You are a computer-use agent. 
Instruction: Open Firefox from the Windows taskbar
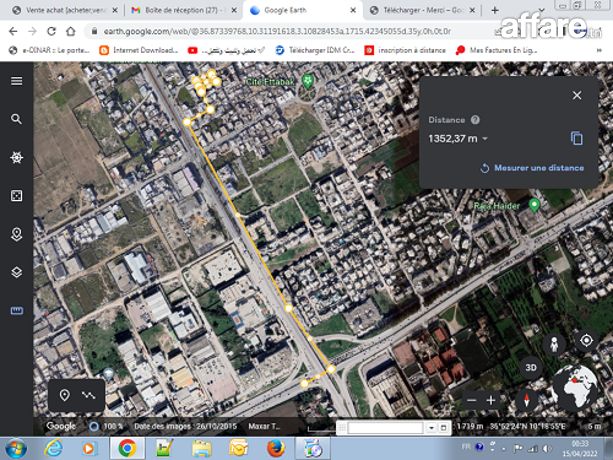277,447
